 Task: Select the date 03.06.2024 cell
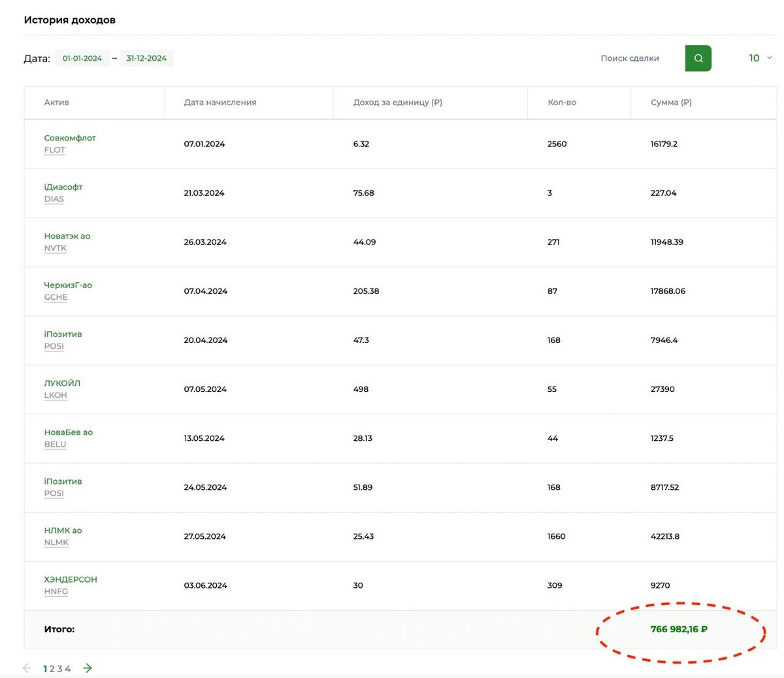tap(205, 586)
